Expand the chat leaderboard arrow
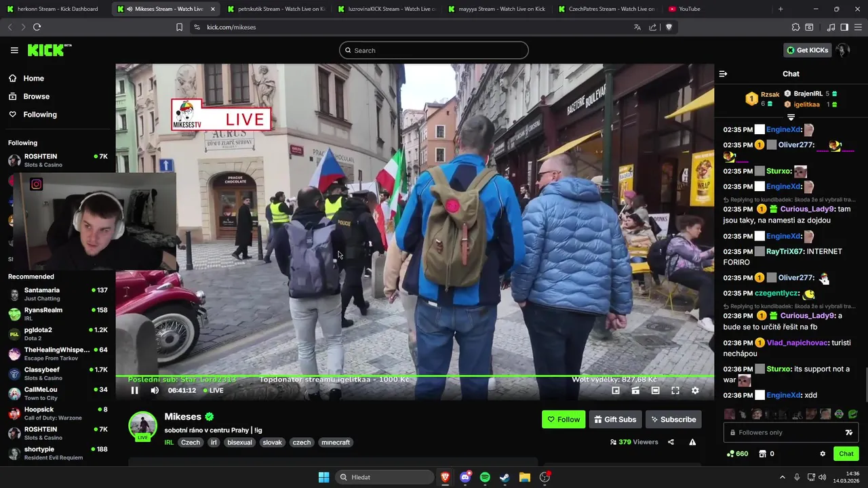Screen dimensions: 868x488 tap(791, 117)
